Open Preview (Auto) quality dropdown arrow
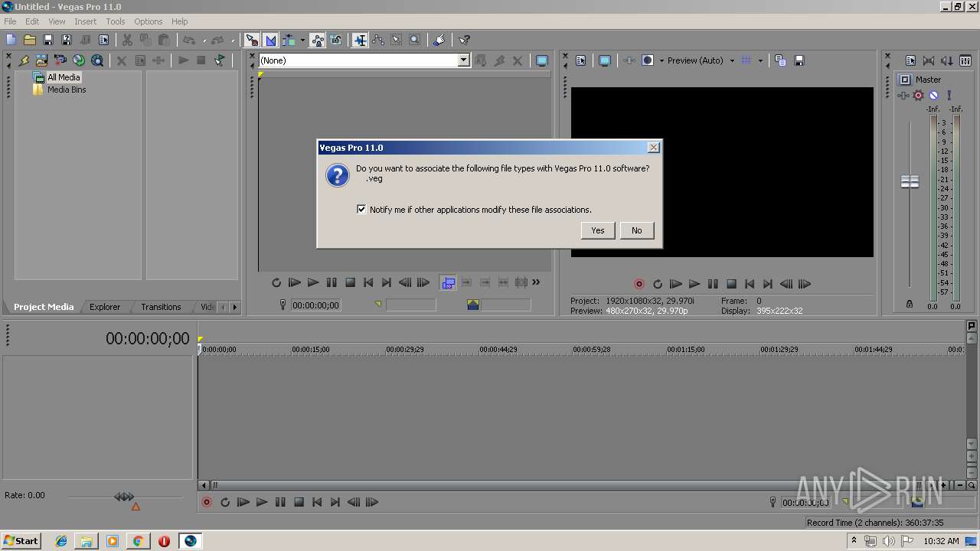Screen dimensions: 980x551 (x=732, y=60)
